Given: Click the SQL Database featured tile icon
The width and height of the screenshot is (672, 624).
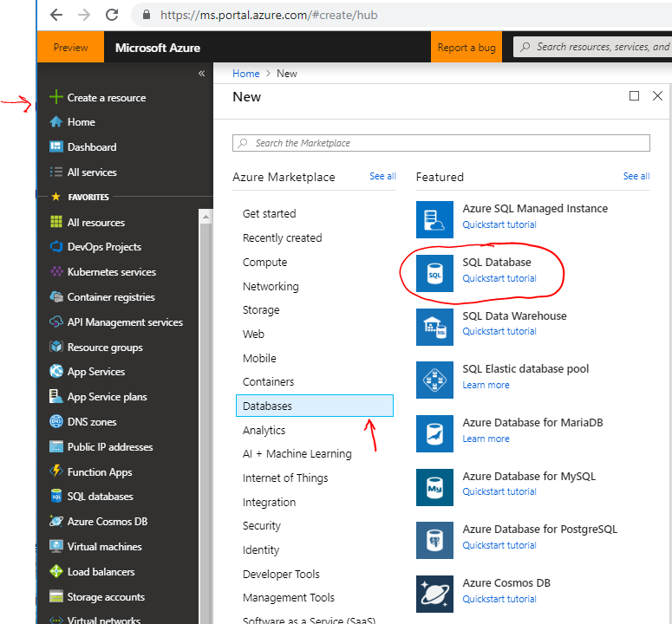Looking at the screenshot, I should 434,273.
